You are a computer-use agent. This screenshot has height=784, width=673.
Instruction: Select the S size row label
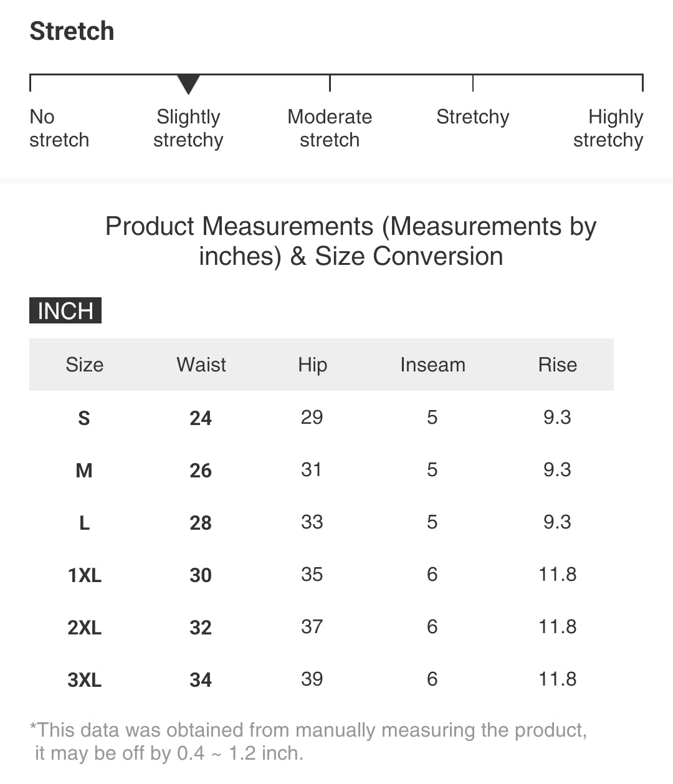[x=84, y=418]
